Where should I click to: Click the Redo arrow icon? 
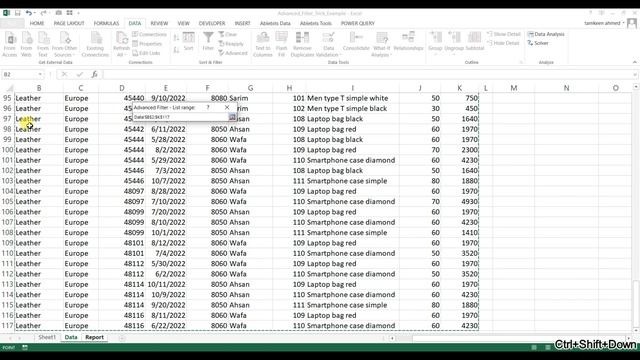(43, 13)
